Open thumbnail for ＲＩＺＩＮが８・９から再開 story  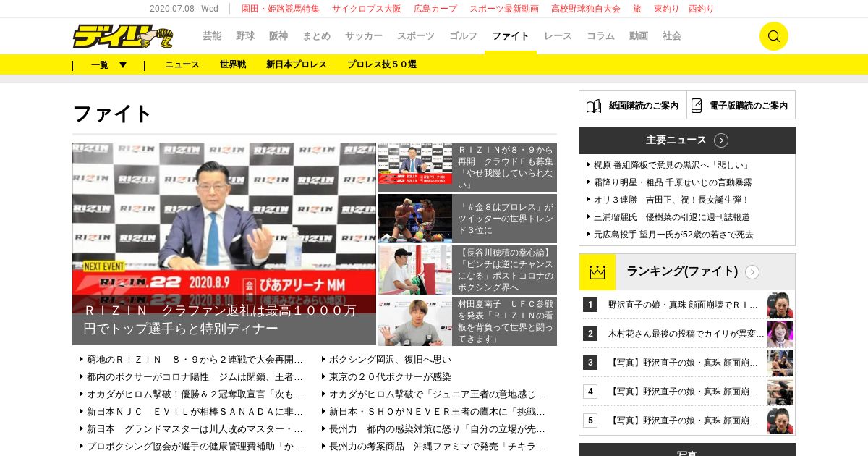coord(415,164)
